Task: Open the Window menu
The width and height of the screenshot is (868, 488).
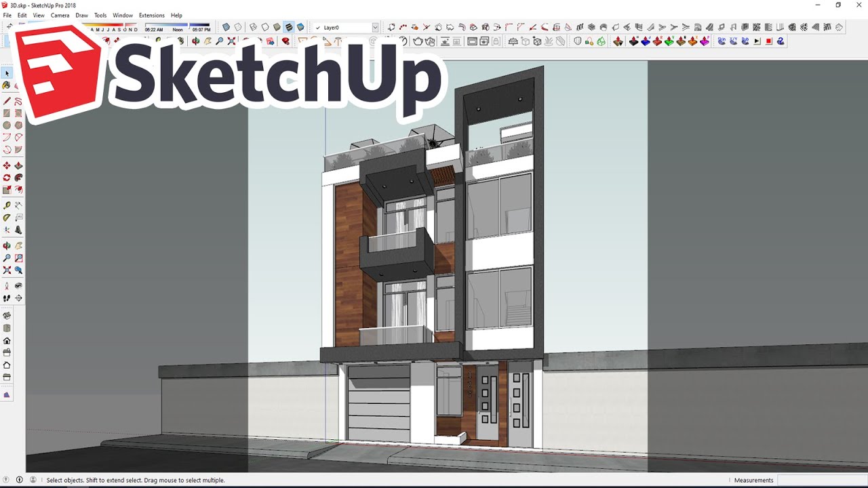Action: [x=123, y=15]
